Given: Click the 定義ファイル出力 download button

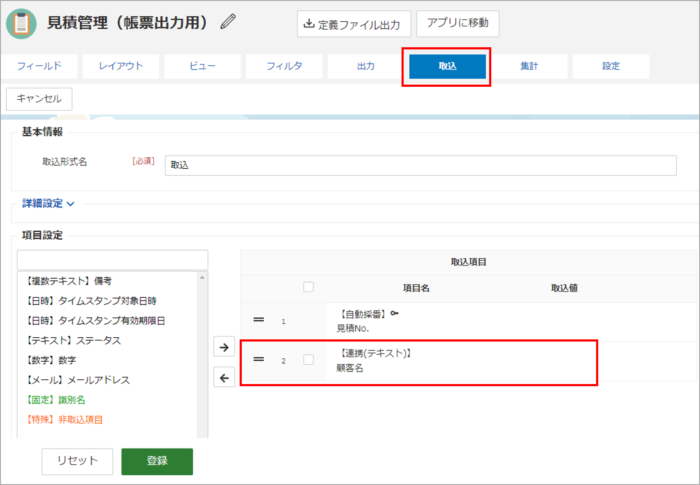Looking at the screenshot, I should pos(354,24).
